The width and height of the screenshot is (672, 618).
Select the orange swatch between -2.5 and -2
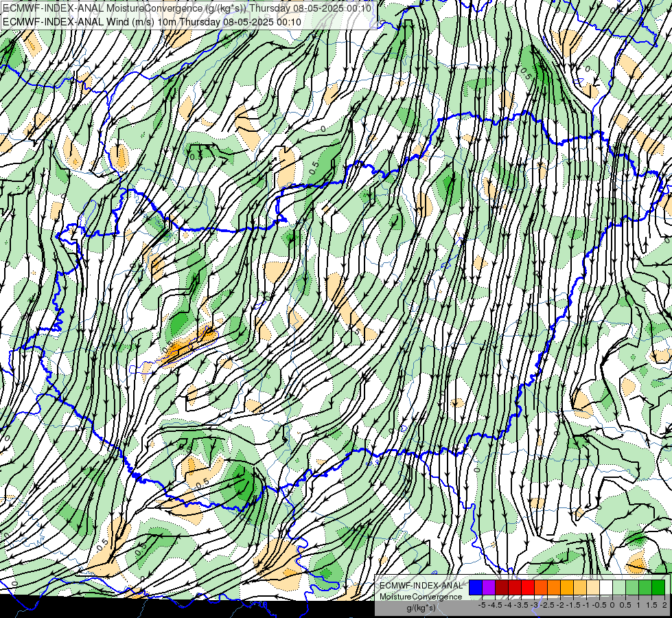(554, 588)
